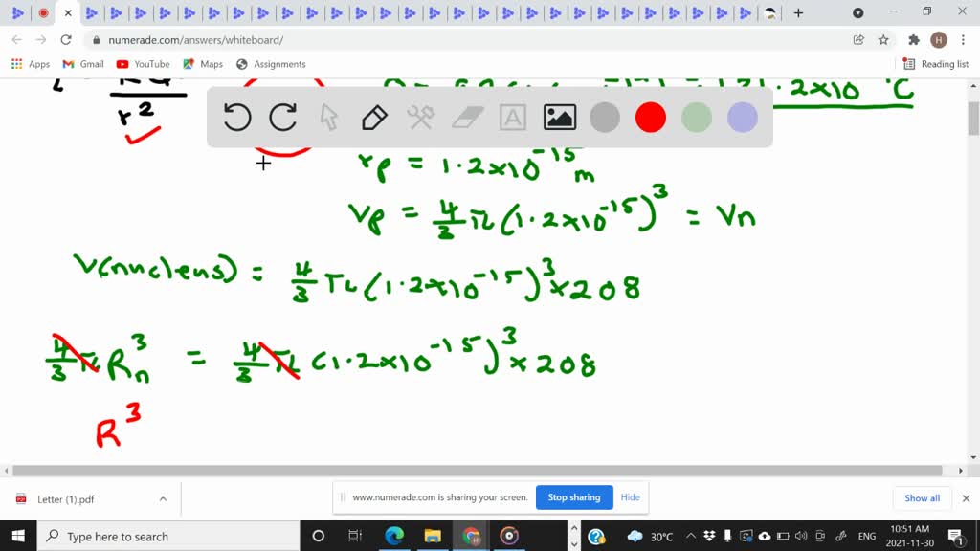Image resolution: width=980 pixels, height=551 pixels.
Task: Select the Pen drawing tool
Action: pyautogui.click(x=373, y=118)
